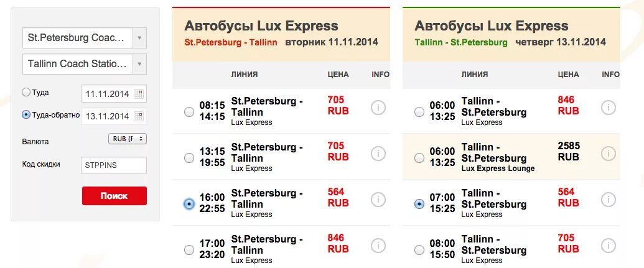Open info for the Lux Express Lounge bus
The width and height of the screenshot is (644, 268).
point(608,154)
